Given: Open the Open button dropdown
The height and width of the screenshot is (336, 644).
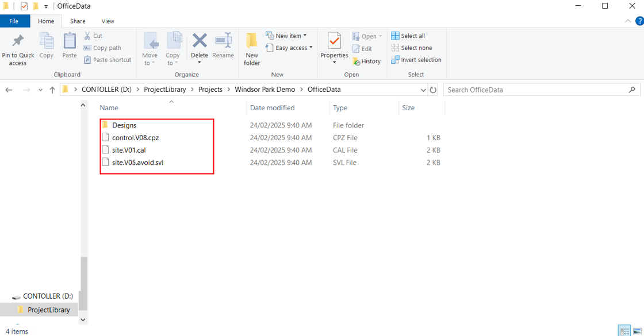Looking at the screenshot, I should pos(381,36).
